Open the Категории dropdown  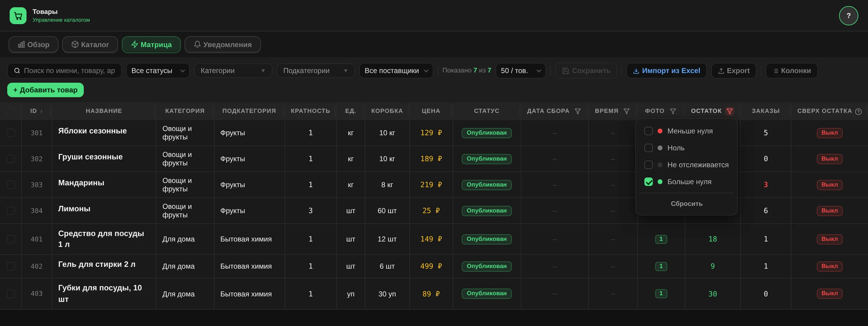tap(233, 71)
